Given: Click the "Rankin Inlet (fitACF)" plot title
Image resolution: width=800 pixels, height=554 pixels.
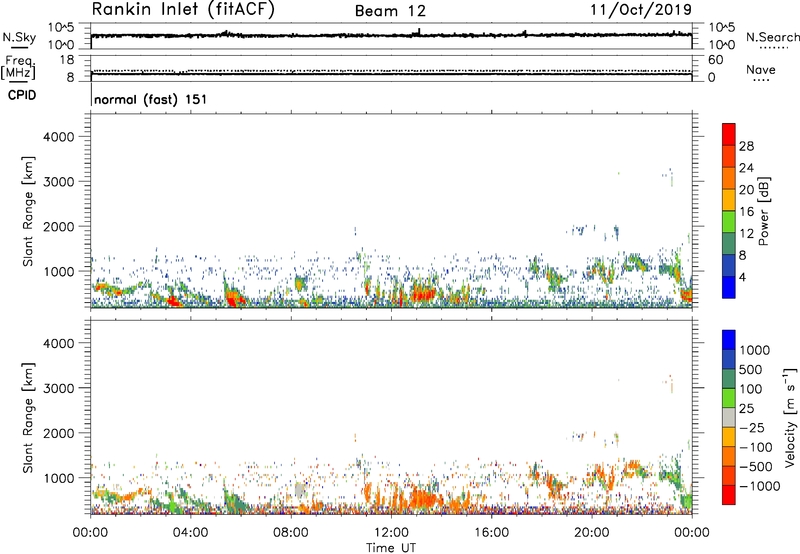Looking at the screenshot, I should click(183, 9).
